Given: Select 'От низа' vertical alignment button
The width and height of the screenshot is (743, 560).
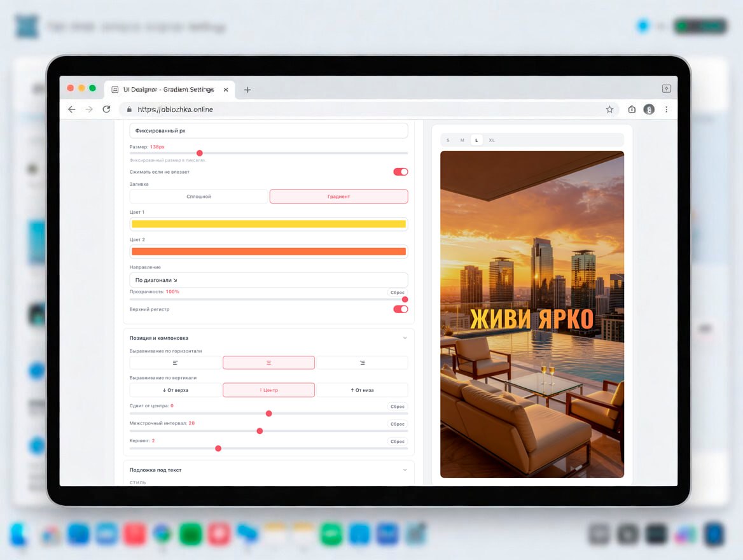Looking at the screenshot, I should pyautogui.click(x=362, y=390).
